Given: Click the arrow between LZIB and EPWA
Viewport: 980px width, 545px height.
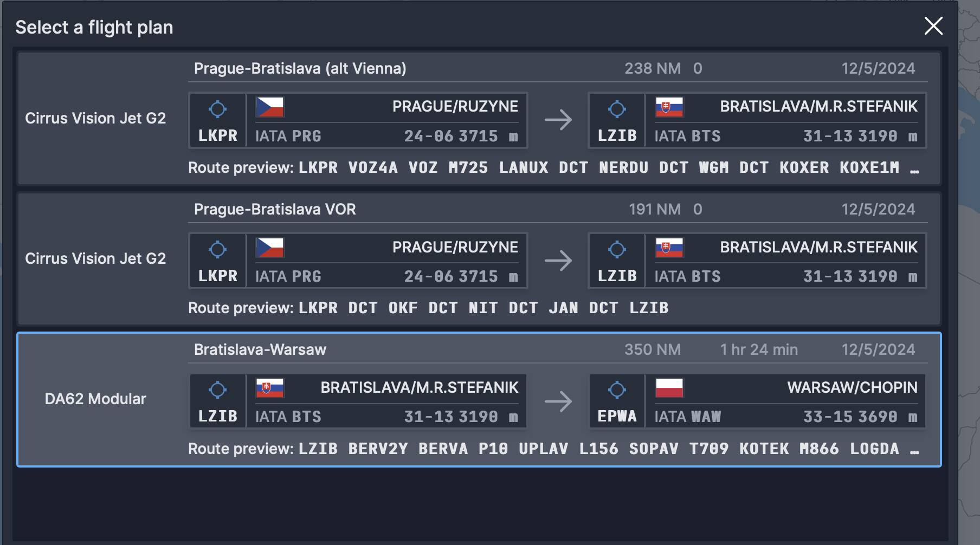Looking at the screenshot, I should pos(560,401).
